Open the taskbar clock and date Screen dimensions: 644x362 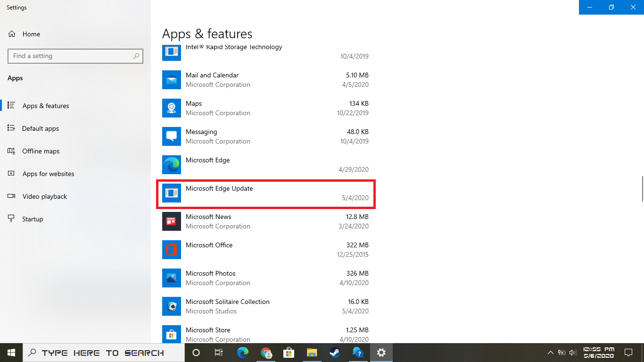click(598, 353)
